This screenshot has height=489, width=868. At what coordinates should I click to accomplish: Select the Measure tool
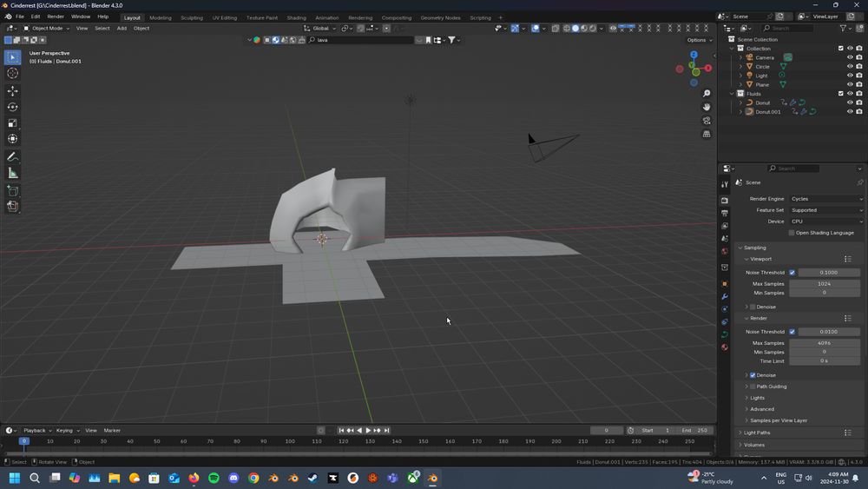(12, 173)
